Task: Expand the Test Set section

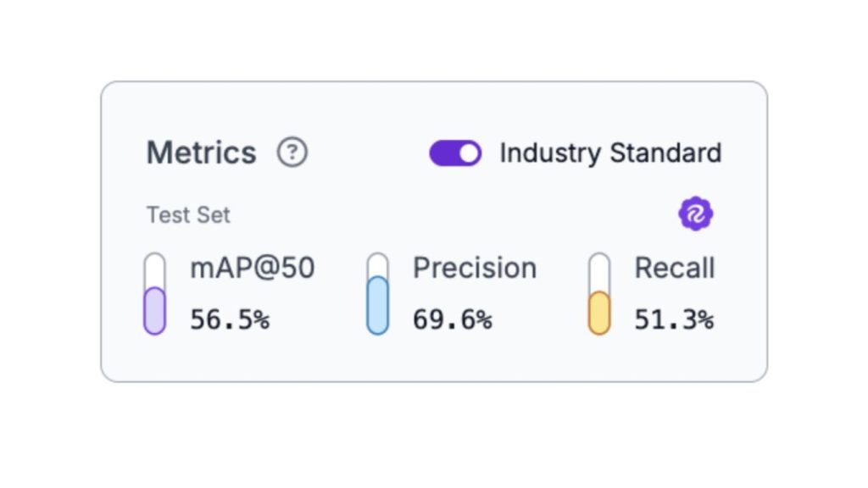Action: [187, 214]
